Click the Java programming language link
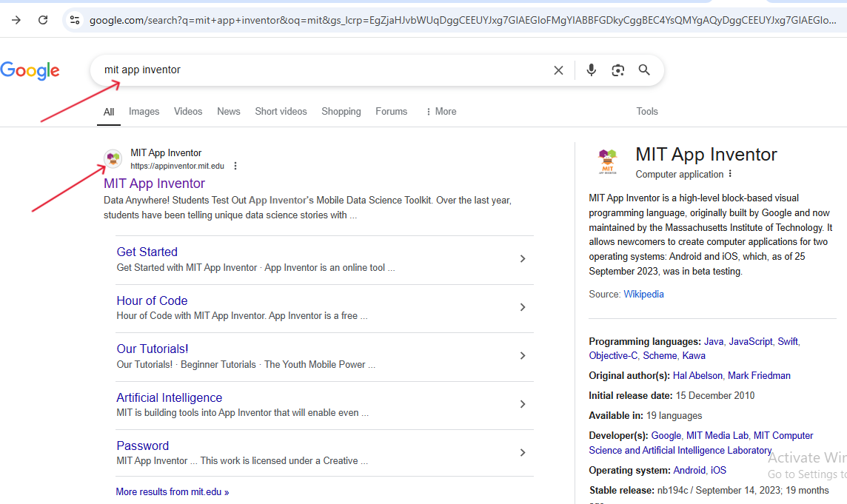 pos(714,341)
